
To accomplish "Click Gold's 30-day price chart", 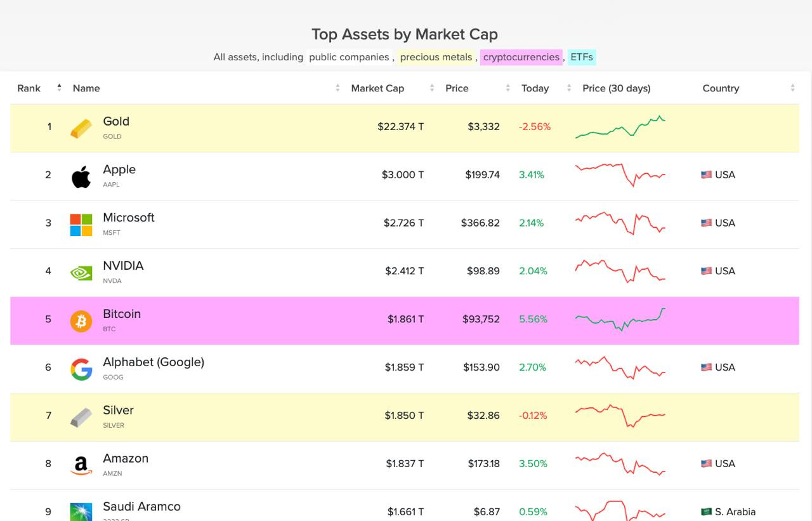I will 620,127.
